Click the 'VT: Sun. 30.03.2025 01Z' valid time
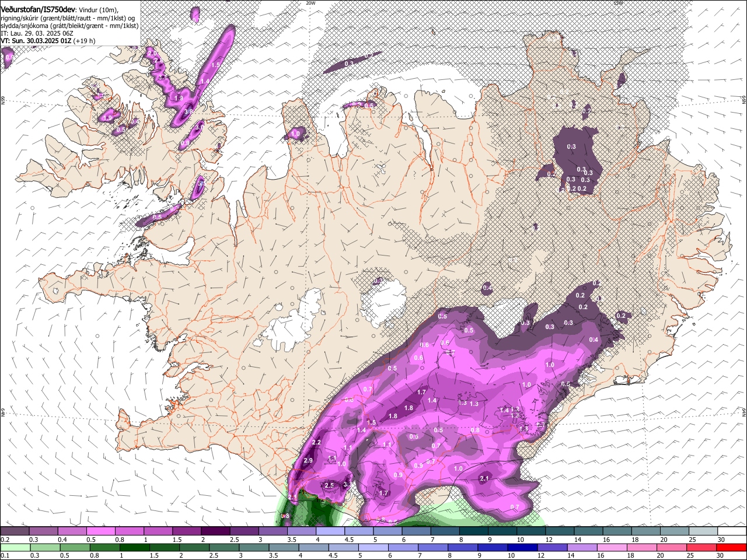The image size is (747, 560). point(35,41)
